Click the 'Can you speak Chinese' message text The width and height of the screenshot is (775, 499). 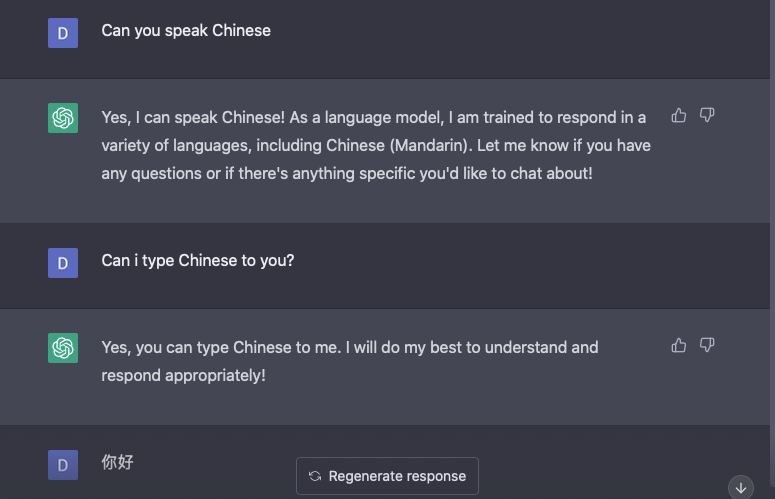(186, 30)
